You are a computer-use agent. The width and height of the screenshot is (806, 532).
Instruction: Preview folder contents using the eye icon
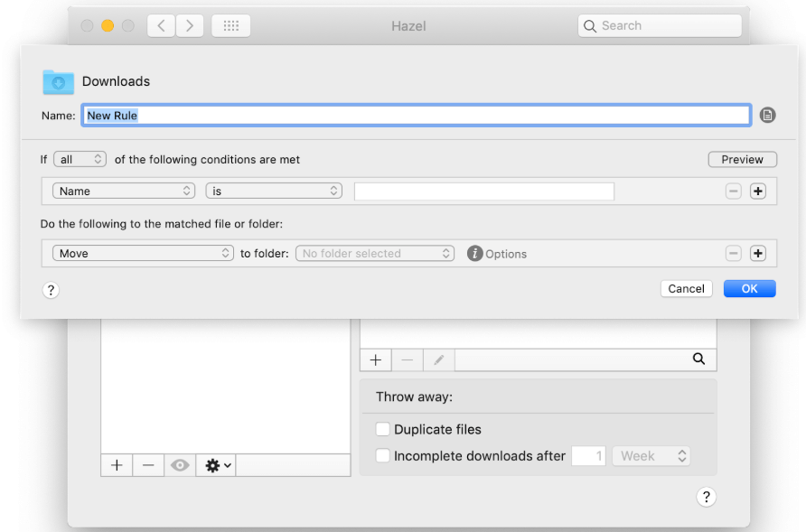pos(179,464)
